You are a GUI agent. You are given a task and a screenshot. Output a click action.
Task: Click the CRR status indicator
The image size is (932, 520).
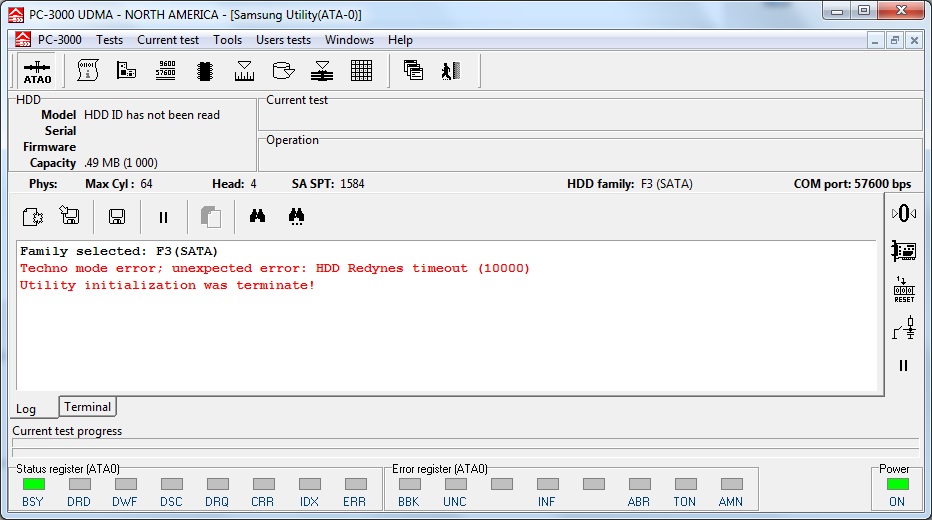click(263, 484)
